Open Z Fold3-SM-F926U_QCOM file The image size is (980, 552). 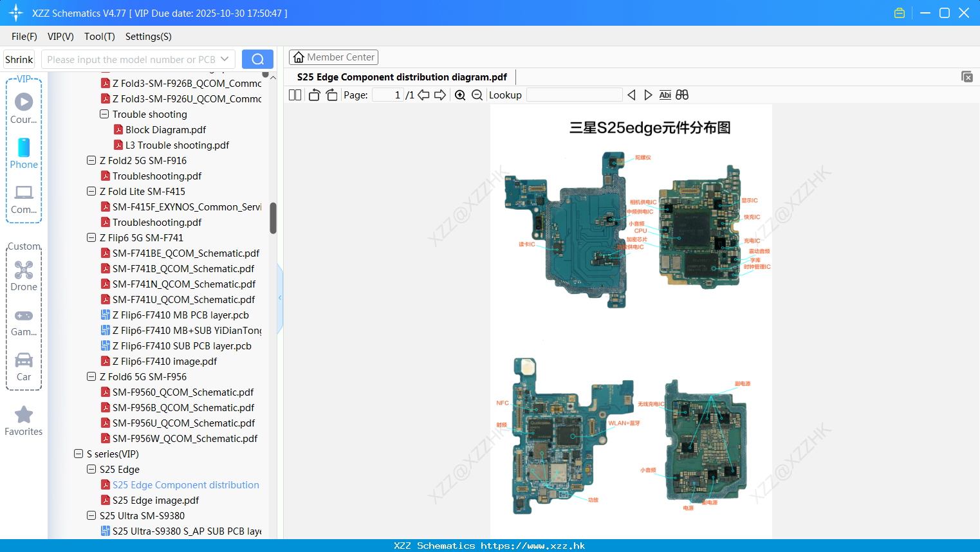[x=187, y=98]
